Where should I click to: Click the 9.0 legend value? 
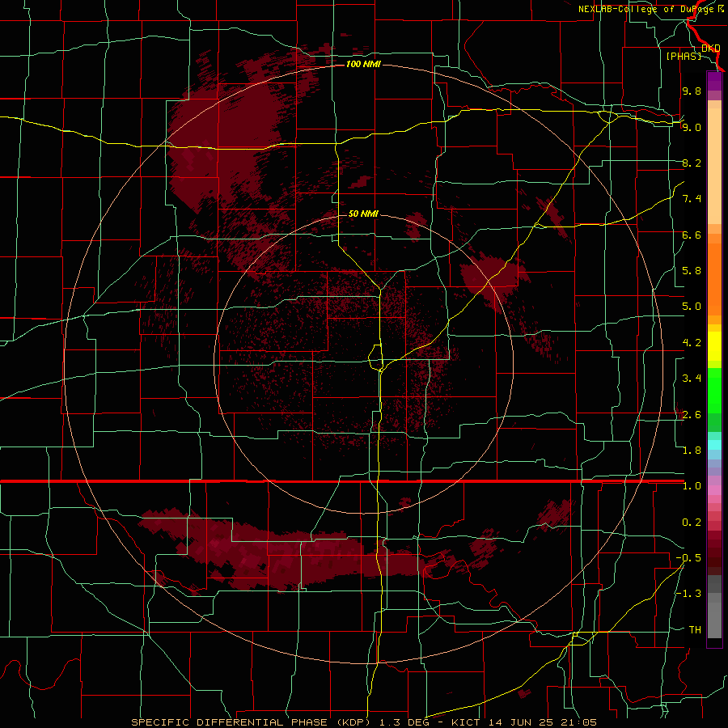click(692, 127)
